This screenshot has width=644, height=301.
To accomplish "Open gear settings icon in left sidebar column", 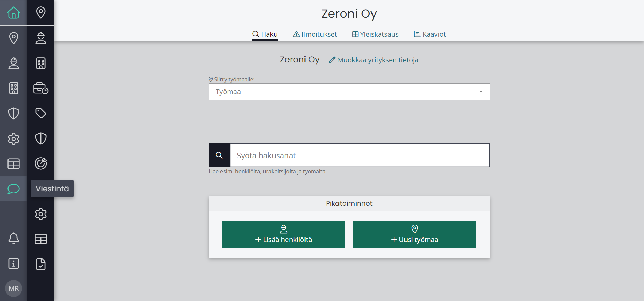I will click(x=14, y=139).
